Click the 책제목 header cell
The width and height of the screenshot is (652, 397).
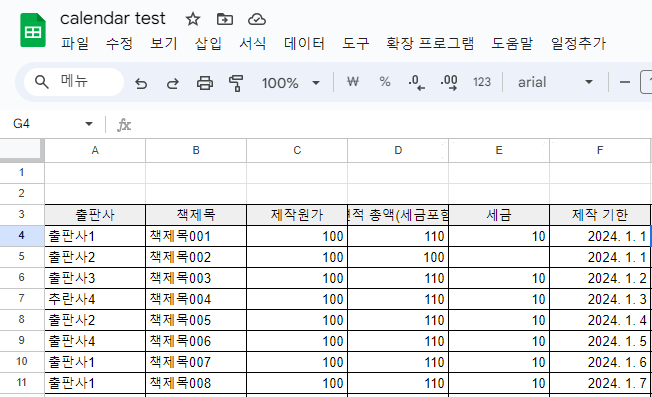pos(196,215)
